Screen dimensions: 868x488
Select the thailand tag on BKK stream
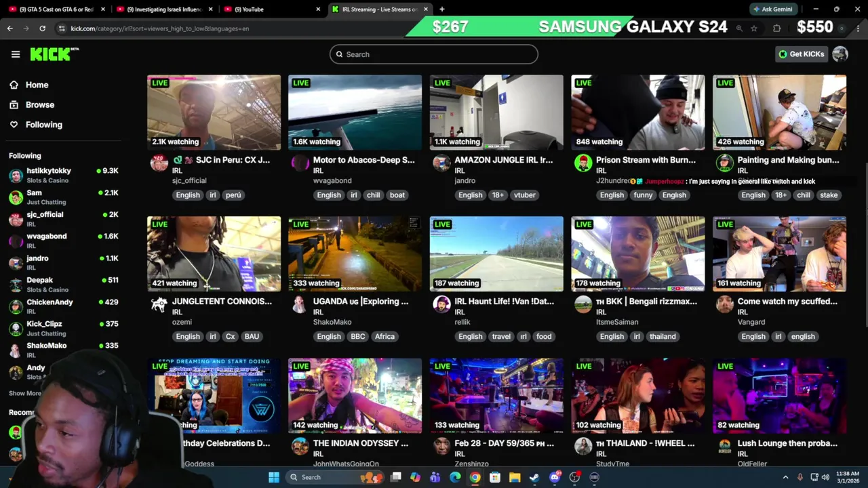(663, 337)
